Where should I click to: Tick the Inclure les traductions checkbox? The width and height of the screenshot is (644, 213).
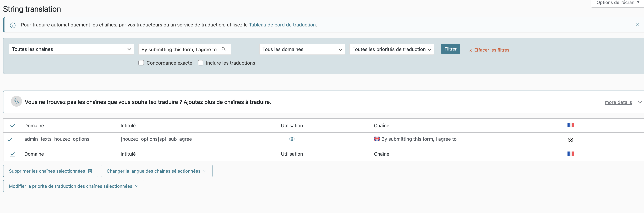click(x=200, y=63)
